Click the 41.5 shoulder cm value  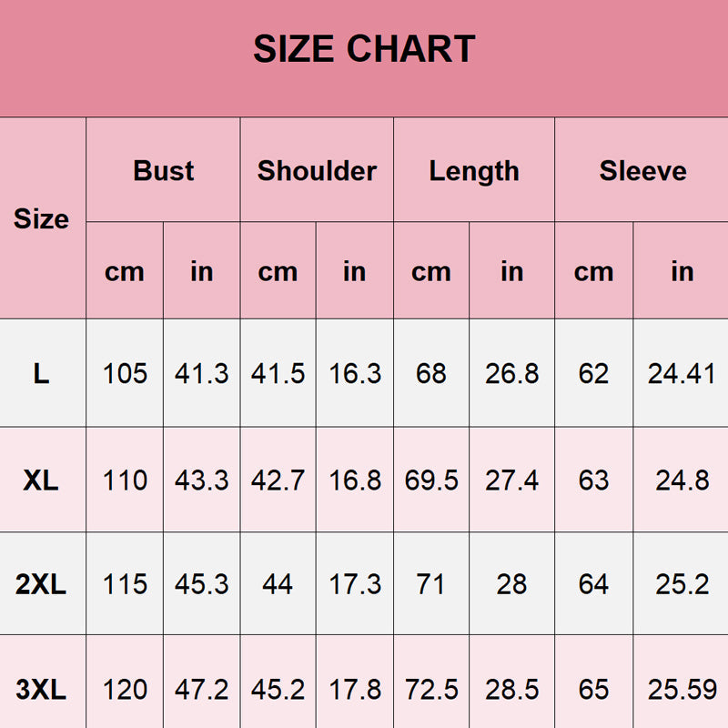(278, 373)
